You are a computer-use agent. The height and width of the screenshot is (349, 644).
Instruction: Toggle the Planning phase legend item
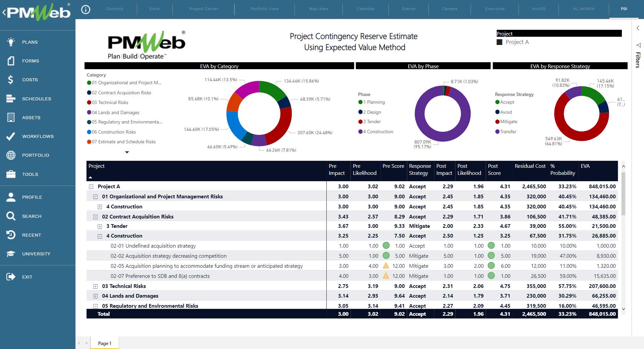(x=372, y=102)
